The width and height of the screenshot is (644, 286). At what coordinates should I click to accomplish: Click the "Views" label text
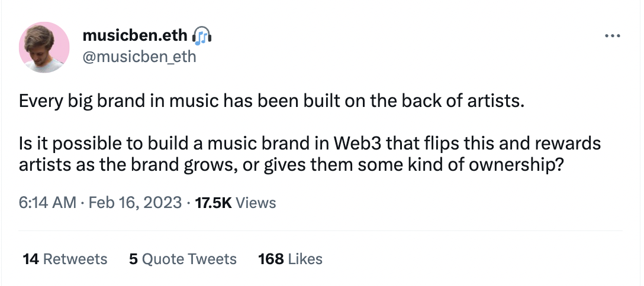256,203
